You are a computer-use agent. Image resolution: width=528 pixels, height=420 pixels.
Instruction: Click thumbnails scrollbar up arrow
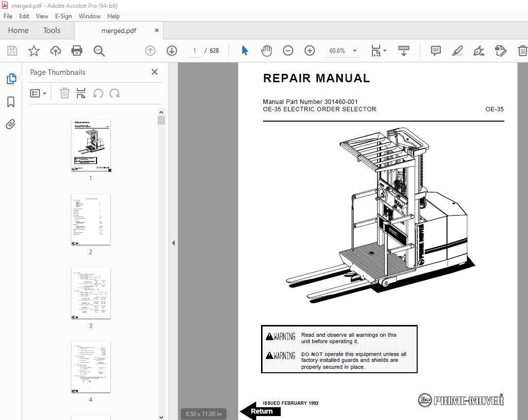[161, 112]
